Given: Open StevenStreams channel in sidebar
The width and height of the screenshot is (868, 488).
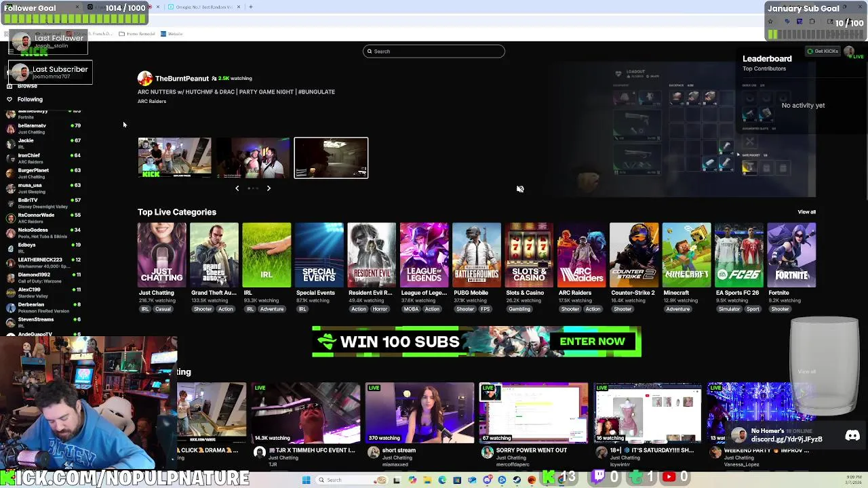Looking at the screenshot, I should (44, 323).
